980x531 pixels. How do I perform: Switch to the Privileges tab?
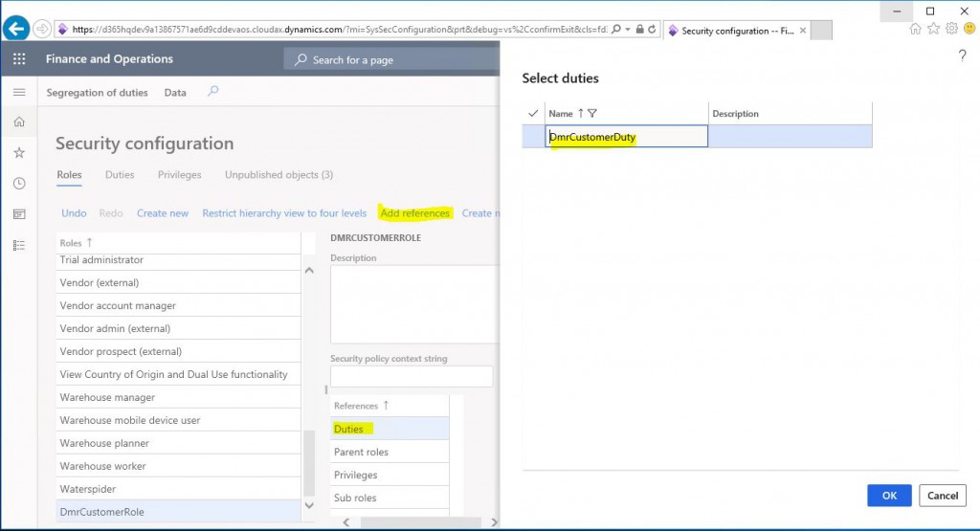(179, 175)
